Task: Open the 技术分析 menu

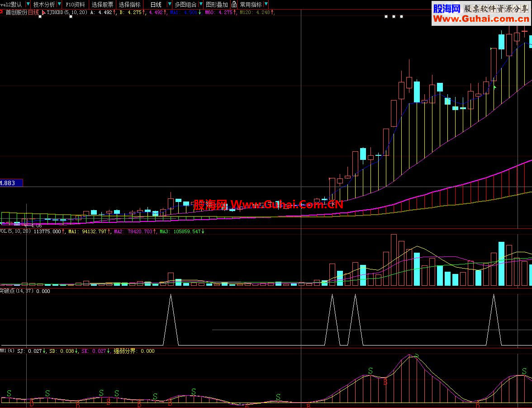Action: click(44, 5)
